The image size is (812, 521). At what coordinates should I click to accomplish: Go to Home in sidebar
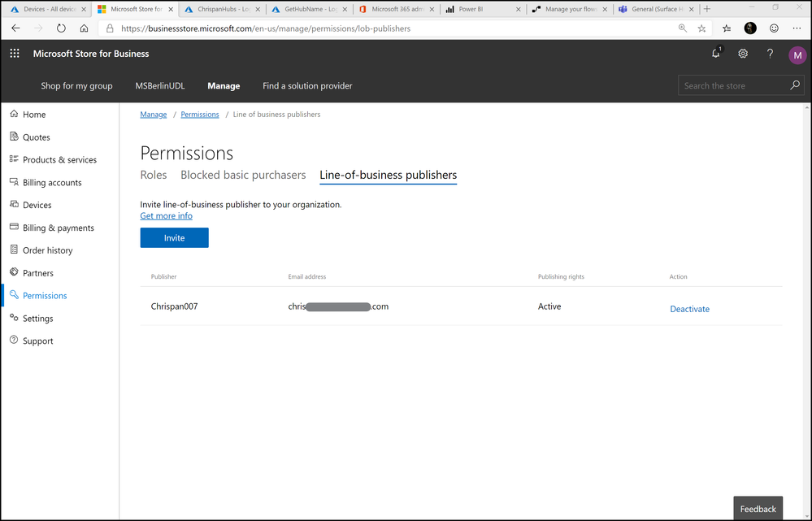point(34,115)
